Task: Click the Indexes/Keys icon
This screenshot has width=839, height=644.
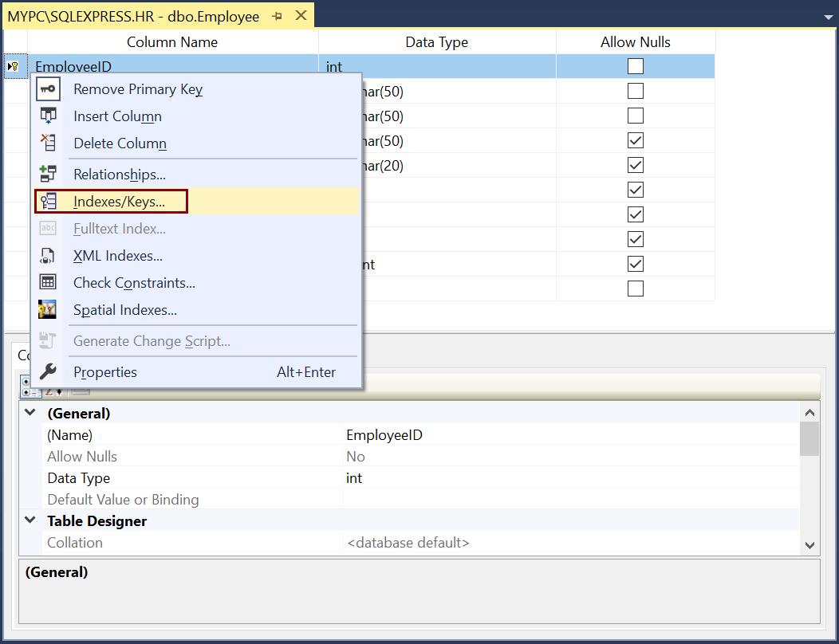Action: (48, 201)
